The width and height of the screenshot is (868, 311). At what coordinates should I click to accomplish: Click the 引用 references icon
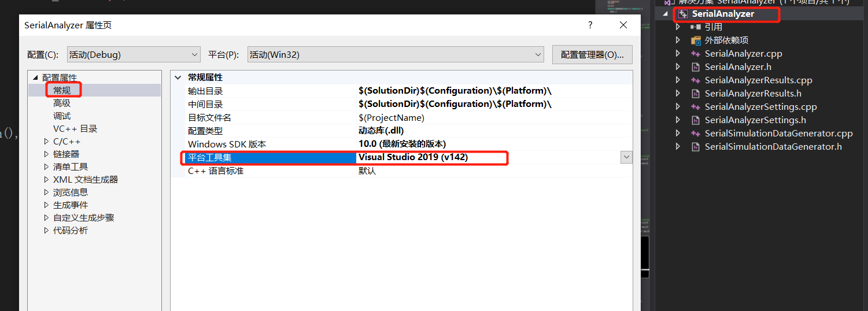click(x=695, y=27)
